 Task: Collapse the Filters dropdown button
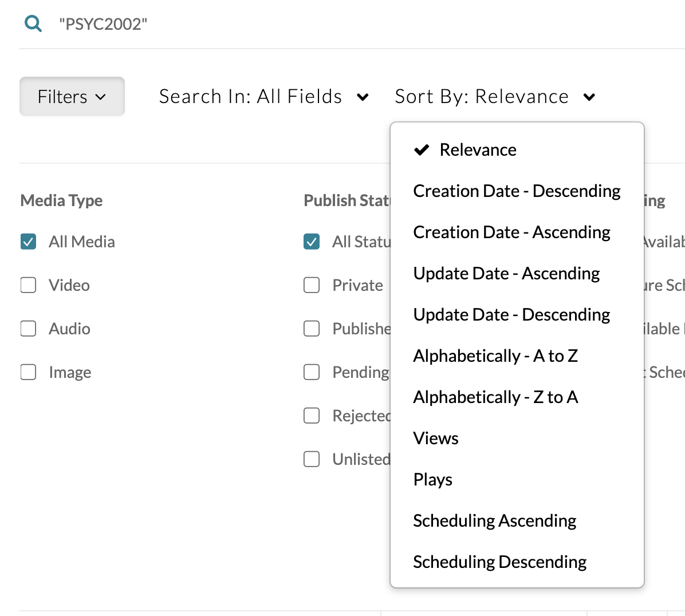coord(72,97)
